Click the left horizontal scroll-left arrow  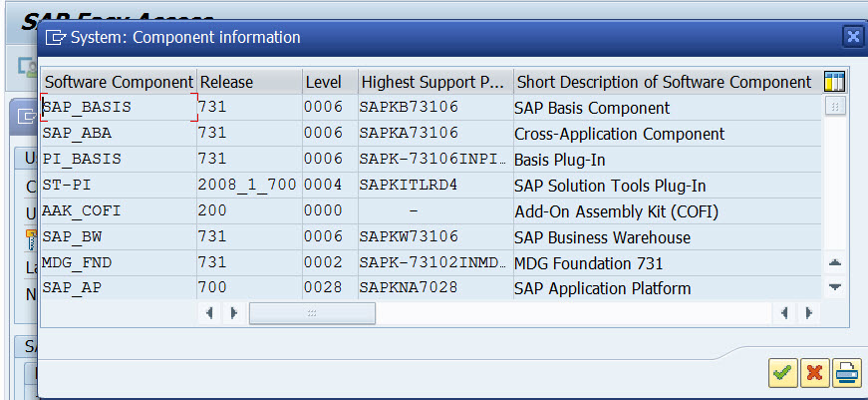tap(209, 313)
